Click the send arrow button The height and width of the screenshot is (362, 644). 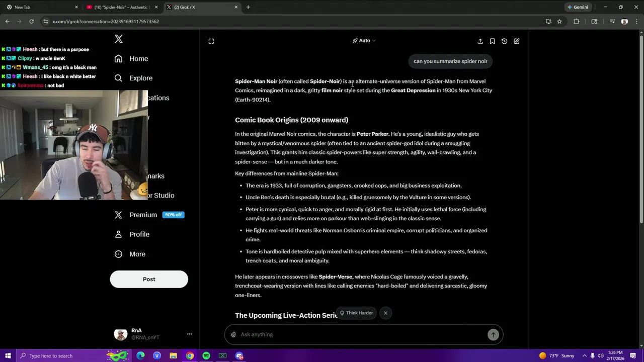(x=493, y=334)
